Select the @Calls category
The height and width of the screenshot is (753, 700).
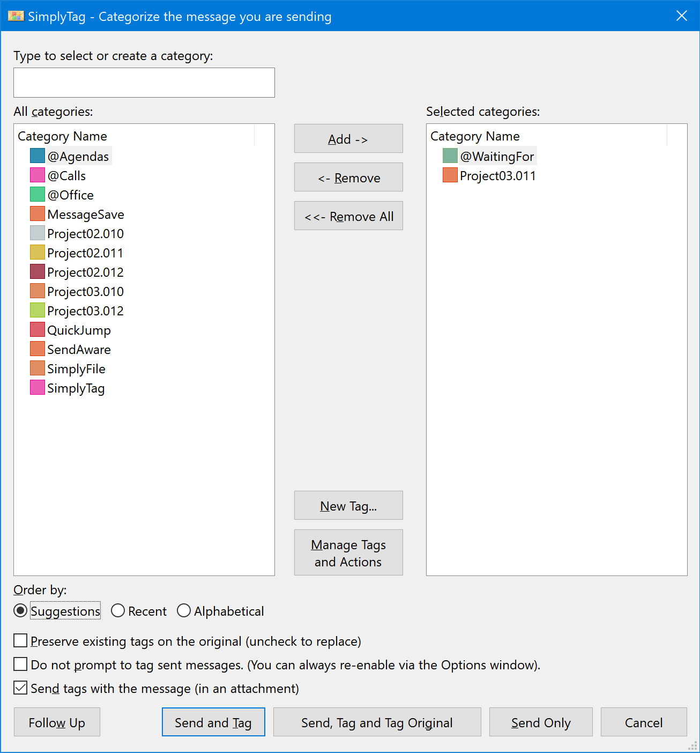pos(66,176)
